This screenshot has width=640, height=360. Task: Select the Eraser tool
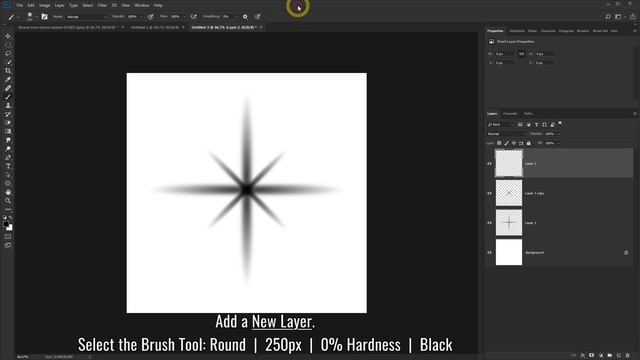8,123
